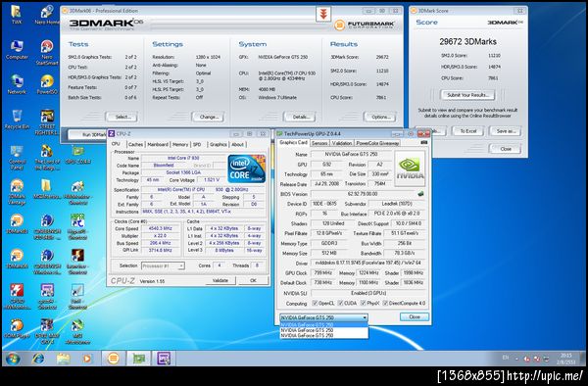Switch to the CPU-Z Mainboard tab

tap(158, 144)
